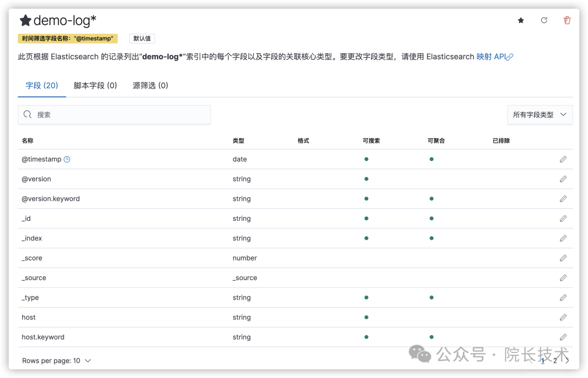Edit the _index field pencil icon
The height and width of the screenshot is (378, 588).
point(563,238)
